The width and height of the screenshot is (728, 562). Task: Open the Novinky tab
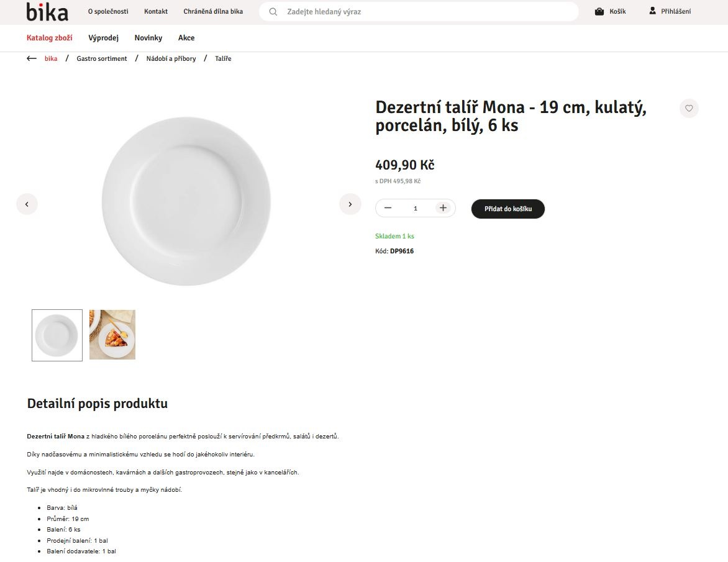pyautogui.click(x=148, y=38)
